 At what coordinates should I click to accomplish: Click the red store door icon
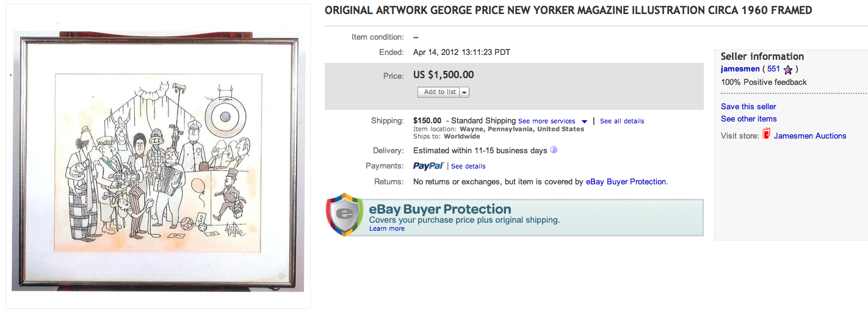click(x=766, y=134)
